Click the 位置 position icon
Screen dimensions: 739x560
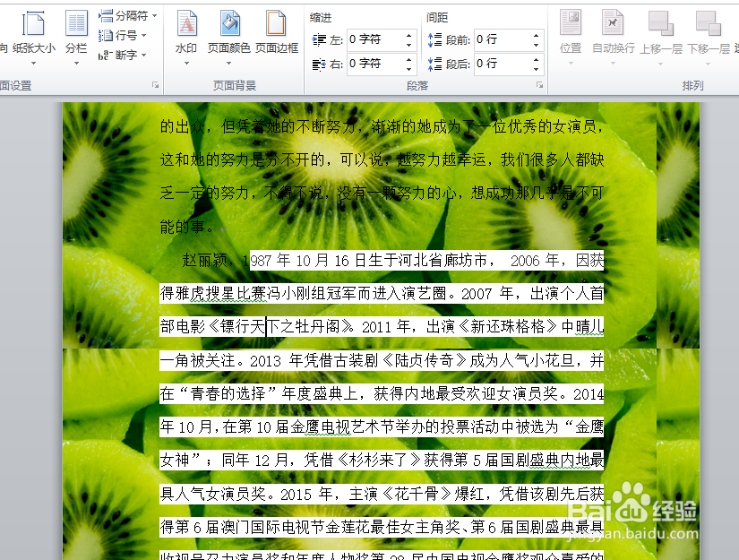[571, 23]
